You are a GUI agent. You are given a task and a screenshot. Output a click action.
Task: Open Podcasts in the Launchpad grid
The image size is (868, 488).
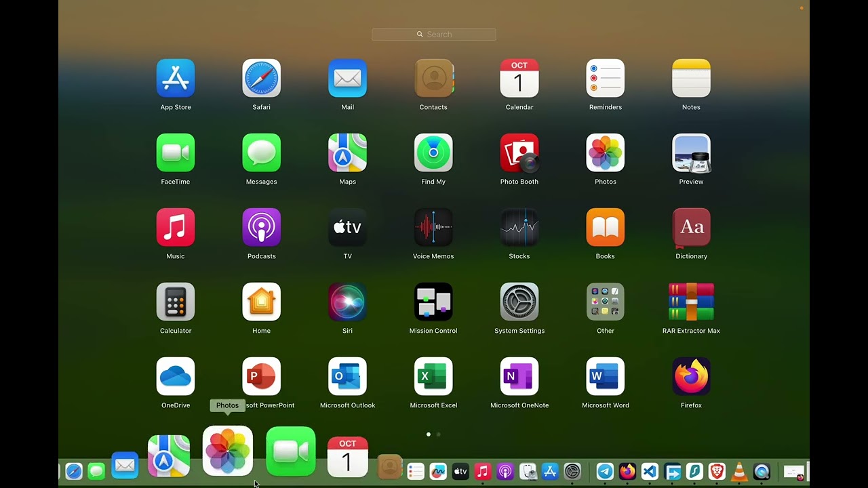pyautogui.click(x=261, y=227)
